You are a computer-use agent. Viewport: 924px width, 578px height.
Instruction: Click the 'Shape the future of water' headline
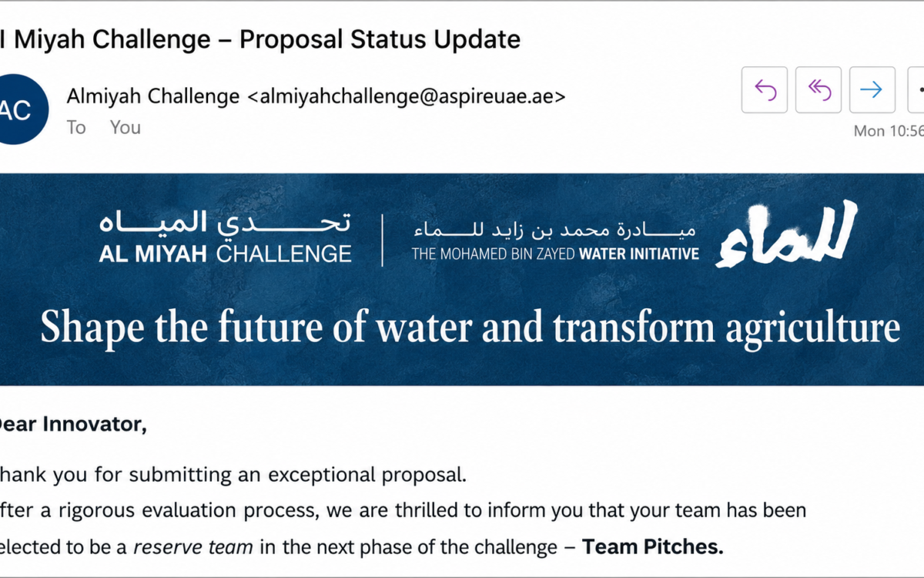coord(470,328)
